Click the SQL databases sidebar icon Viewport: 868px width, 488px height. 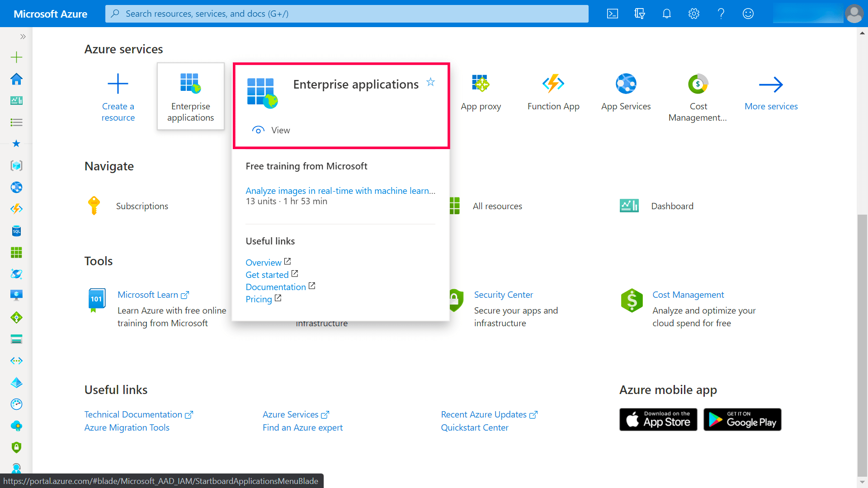click(16, 231)
